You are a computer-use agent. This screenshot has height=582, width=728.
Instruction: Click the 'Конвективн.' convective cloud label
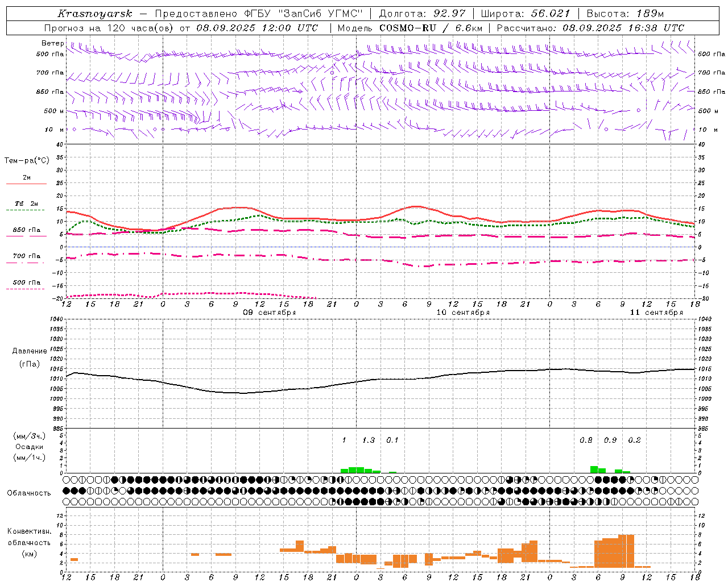point(30,531)
